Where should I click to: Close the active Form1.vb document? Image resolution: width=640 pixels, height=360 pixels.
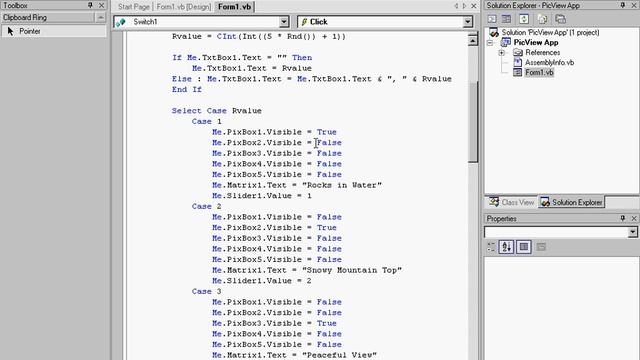tap(473, 6)
